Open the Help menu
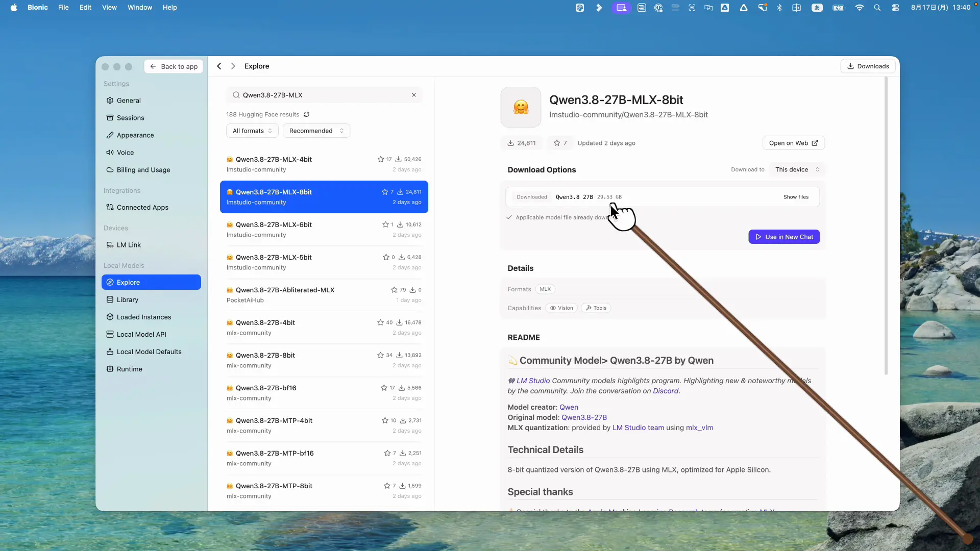Screen dimensions: 980x551 pos(169,8)
